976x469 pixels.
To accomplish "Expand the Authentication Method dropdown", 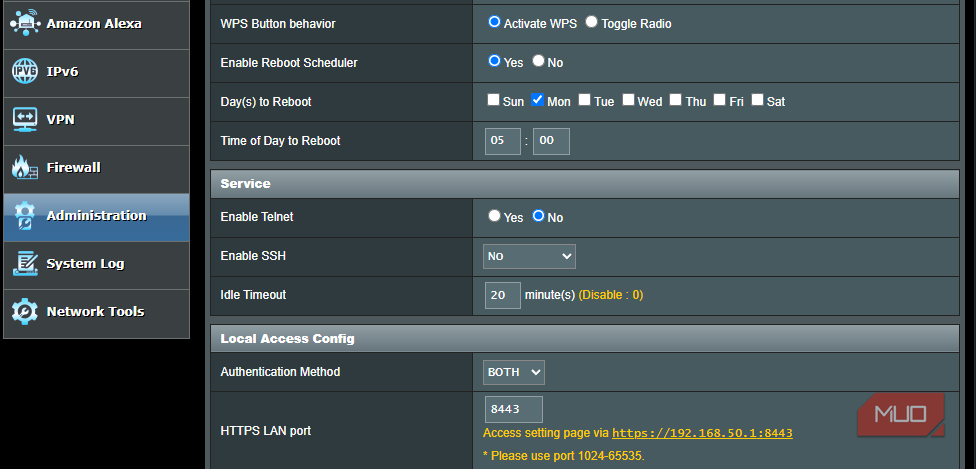I will (513, 372).
